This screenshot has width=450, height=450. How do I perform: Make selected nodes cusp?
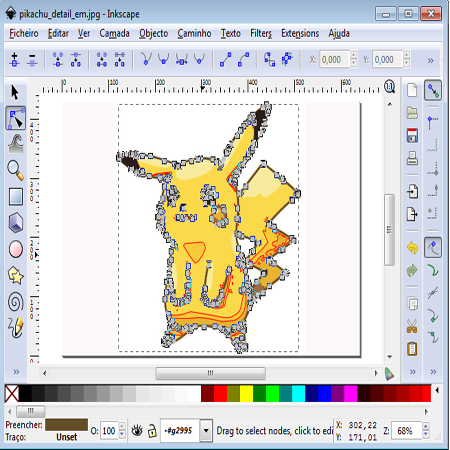coord(146,59)
